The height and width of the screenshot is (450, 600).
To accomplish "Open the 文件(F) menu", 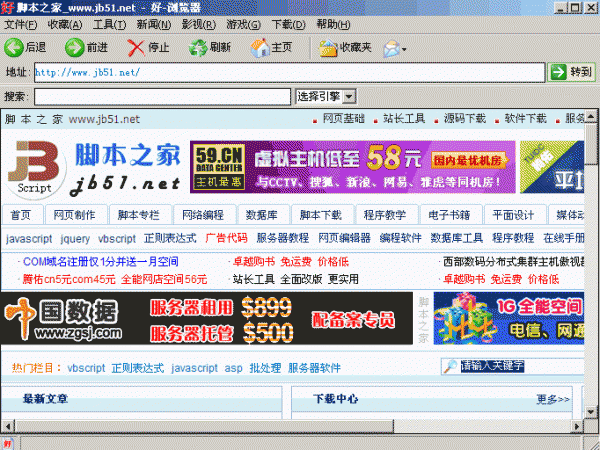I will (x=20, y=25).
